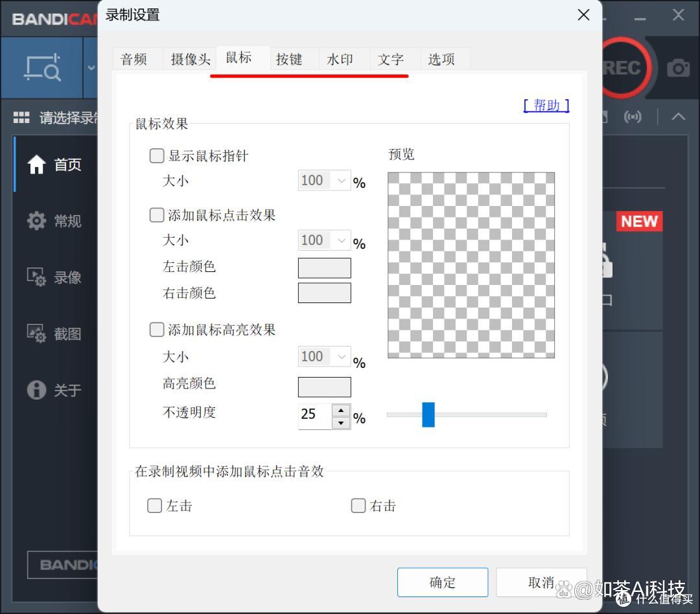Enable 添加鼠标高亮效果 checkbox
This screenshot has height=614, width=700.
(x=157, y=330)
